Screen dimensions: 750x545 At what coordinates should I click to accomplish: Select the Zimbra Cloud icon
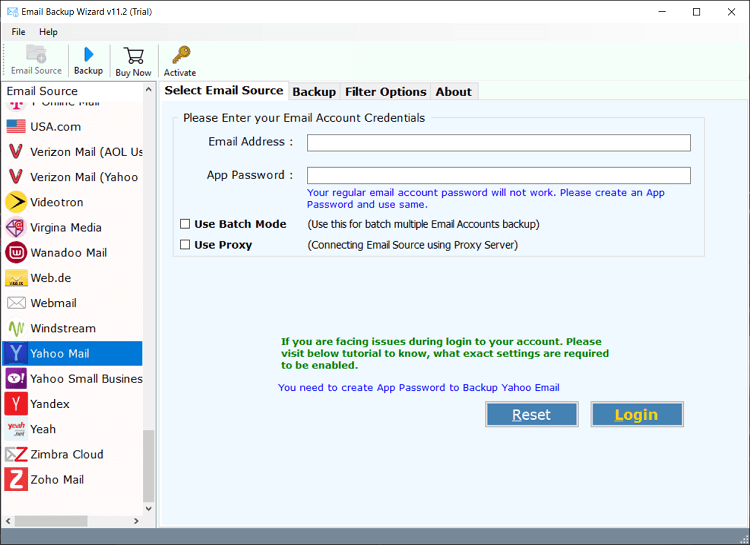(x=16, y=454)
